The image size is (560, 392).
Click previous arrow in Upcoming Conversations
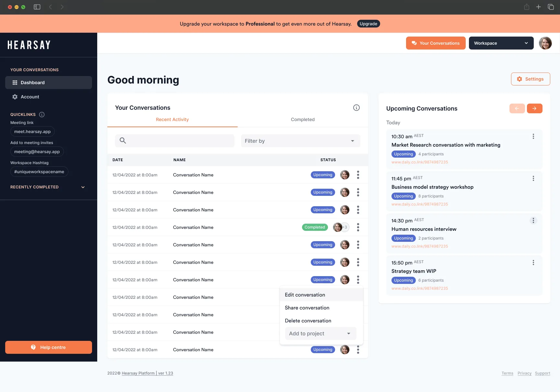pyautogui.click(x=517, y=108)
